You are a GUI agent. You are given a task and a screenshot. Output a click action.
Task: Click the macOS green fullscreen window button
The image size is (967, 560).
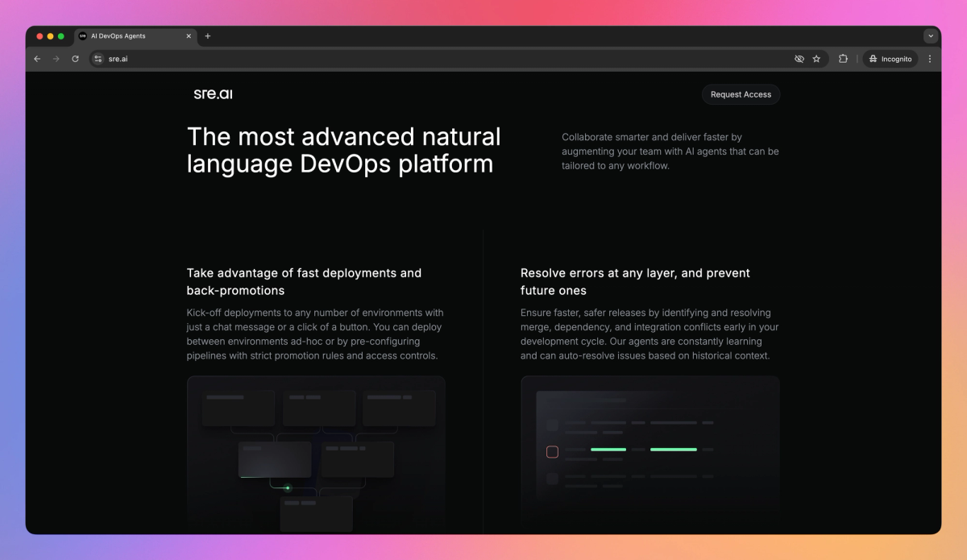(61, 36)
